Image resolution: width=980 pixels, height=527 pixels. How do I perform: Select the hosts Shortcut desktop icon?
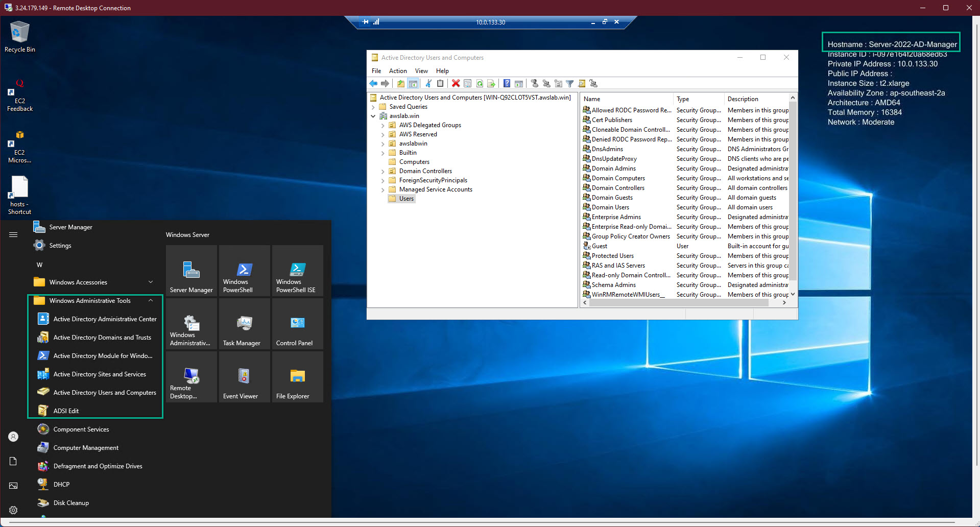[x=20, y=195]
